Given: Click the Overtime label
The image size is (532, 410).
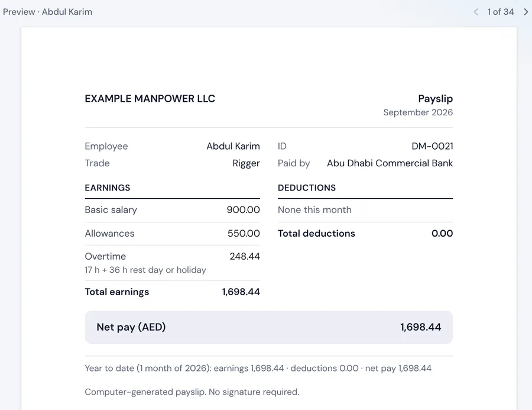Looking at the screenshot, I should click(105, 256).
